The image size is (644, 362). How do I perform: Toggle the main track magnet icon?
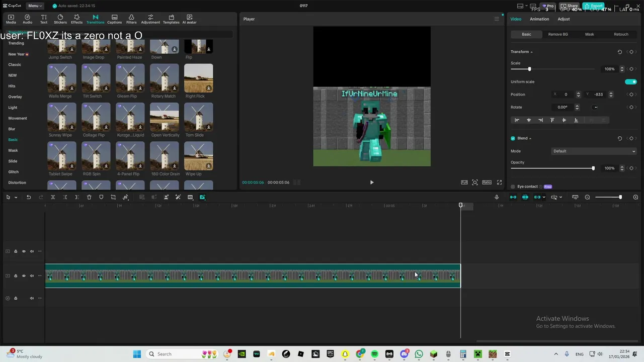[513, 197]
